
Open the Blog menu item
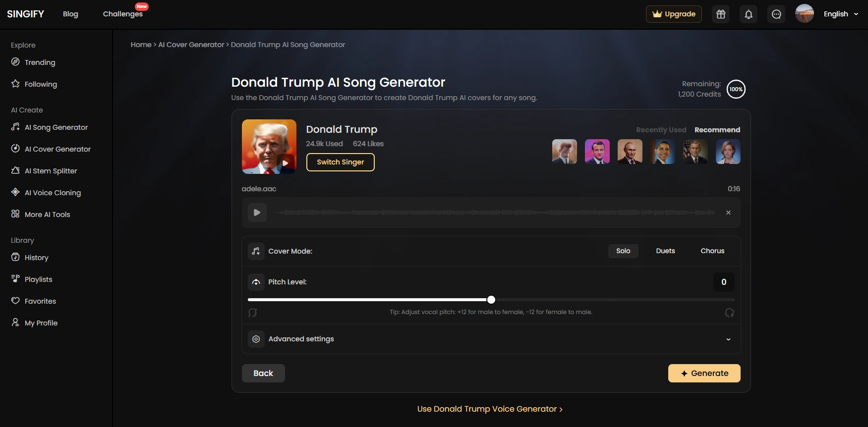coord(70,14)
